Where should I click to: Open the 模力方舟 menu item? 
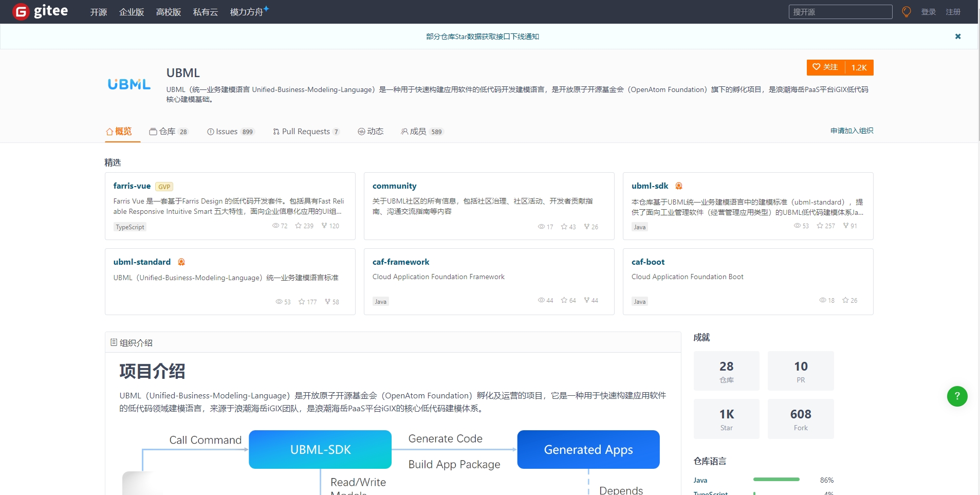(x=247, y=12)
